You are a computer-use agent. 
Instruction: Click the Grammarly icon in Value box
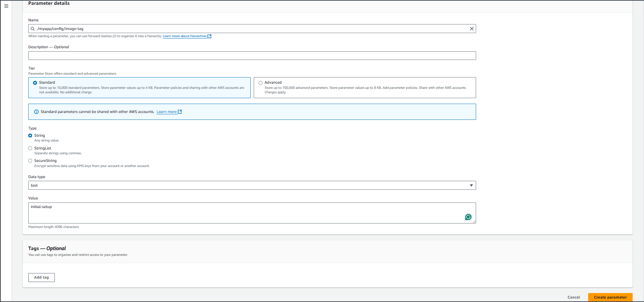(x=468, y=217)
